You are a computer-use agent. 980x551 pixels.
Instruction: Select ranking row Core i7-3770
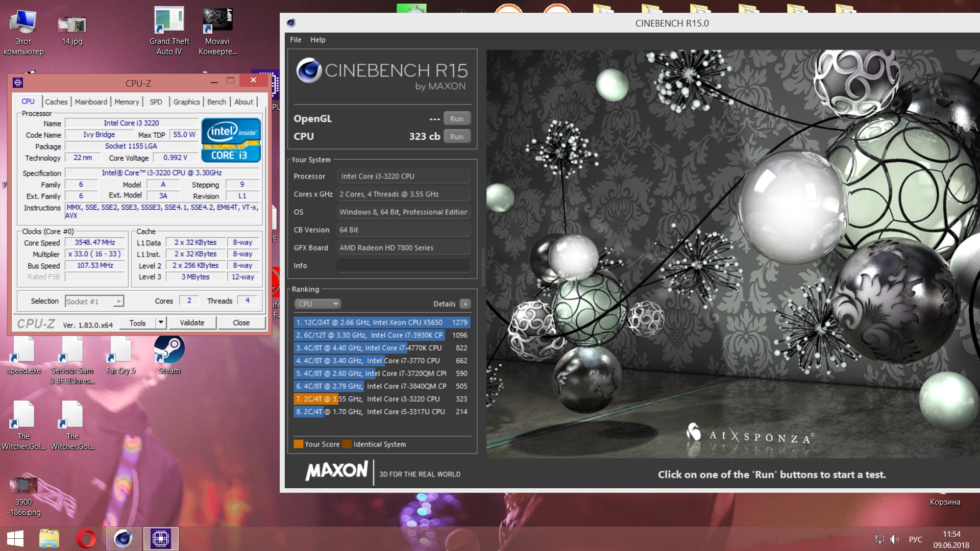click(x=382, y=361)
